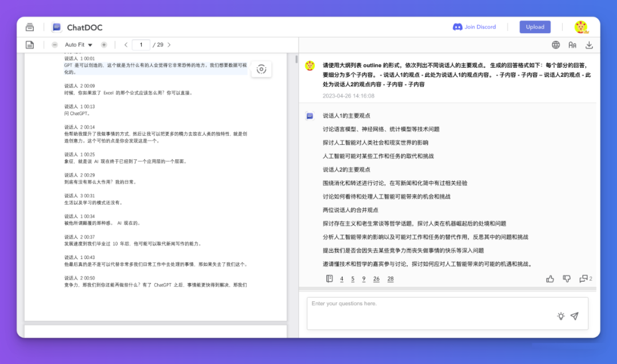Go to the next page with right chevron
617x364 pixels.
click(169, 45)
